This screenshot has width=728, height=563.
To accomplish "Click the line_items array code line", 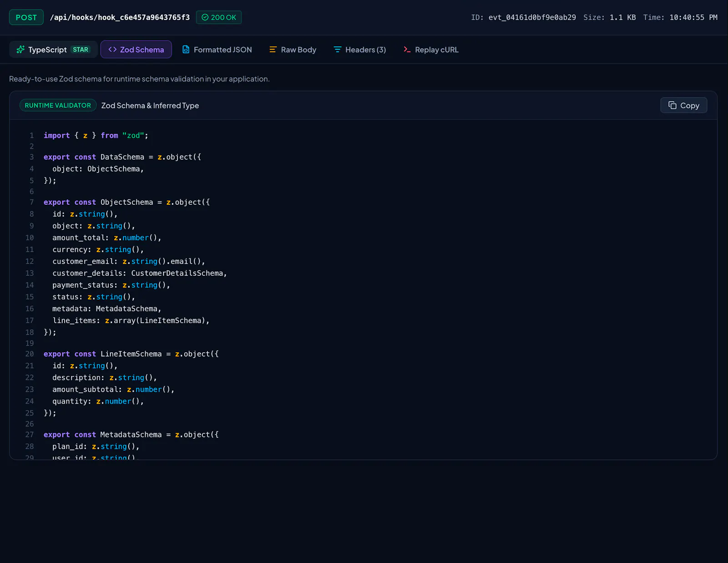I will [x=131, y=320].
